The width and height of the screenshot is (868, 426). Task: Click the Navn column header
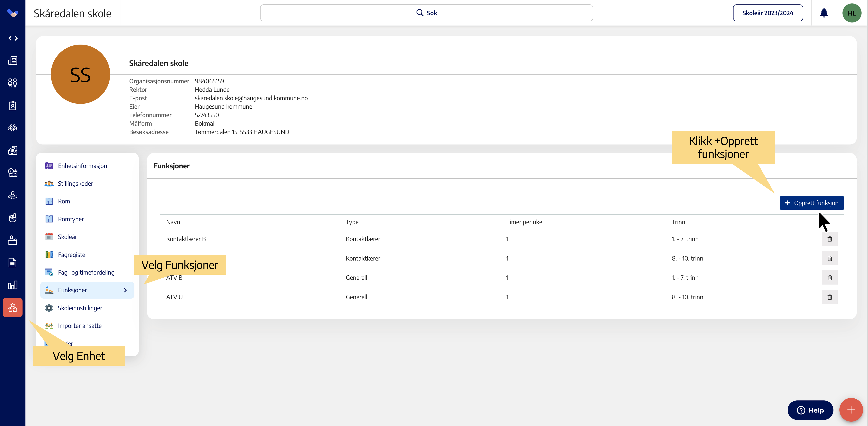click(173, 222)
